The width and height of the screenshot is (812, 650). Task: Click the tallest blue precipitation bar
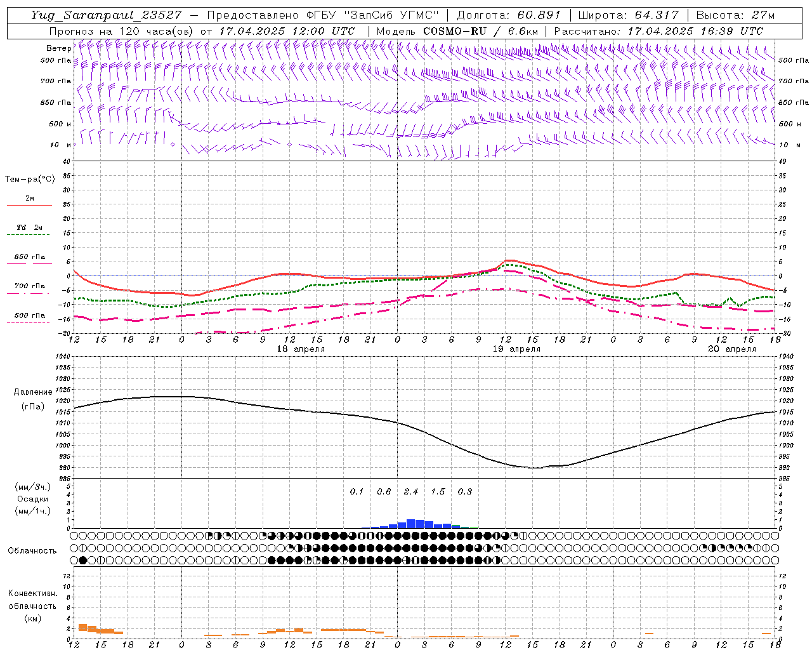click(411, 524)
